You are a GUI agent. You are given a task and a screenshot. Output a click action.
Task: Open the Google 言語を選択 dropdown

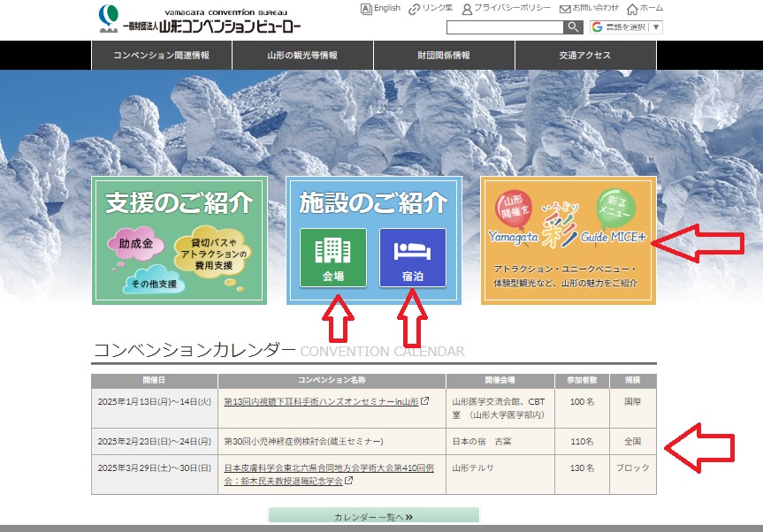626,27
